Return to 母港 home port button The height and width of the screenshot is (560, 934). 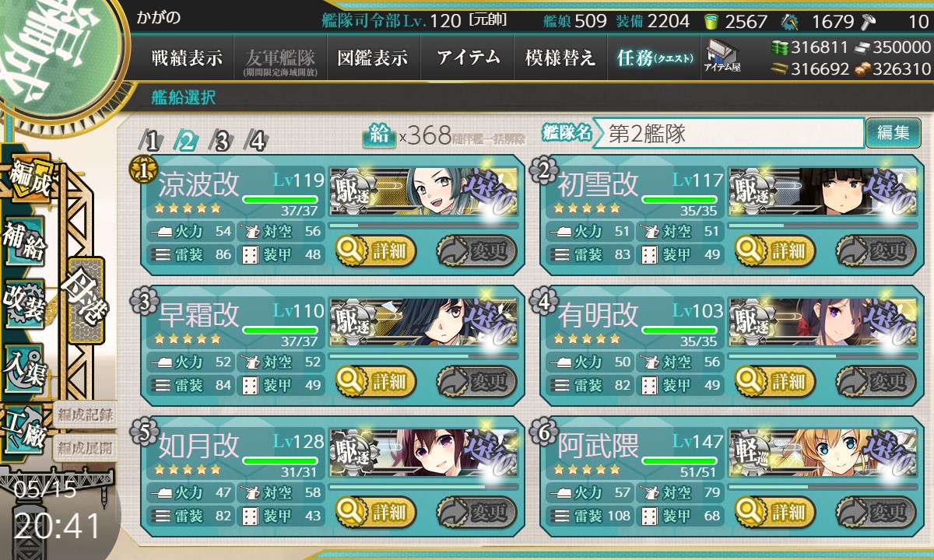coord(86,301)
